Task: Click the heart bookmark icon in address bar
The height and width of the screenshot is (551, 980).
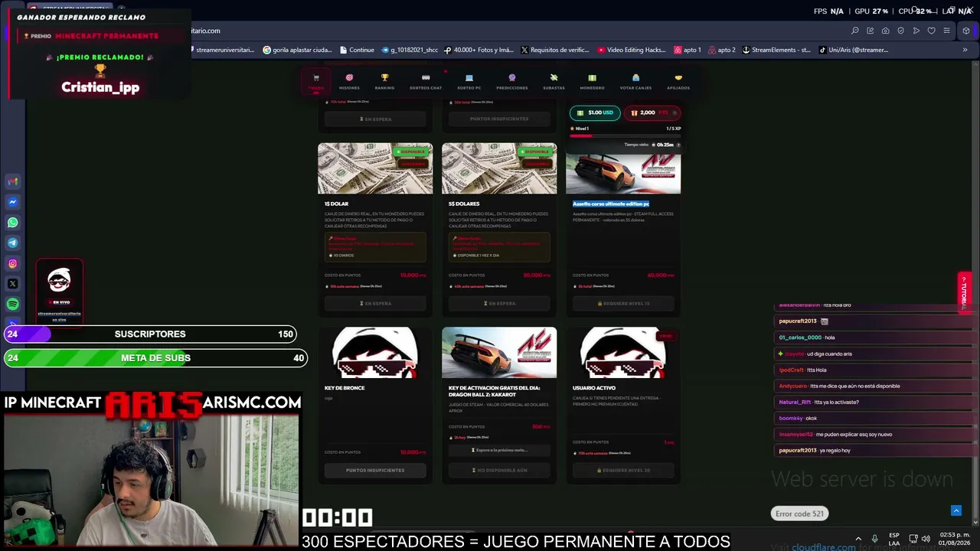Action: [932, 31]
